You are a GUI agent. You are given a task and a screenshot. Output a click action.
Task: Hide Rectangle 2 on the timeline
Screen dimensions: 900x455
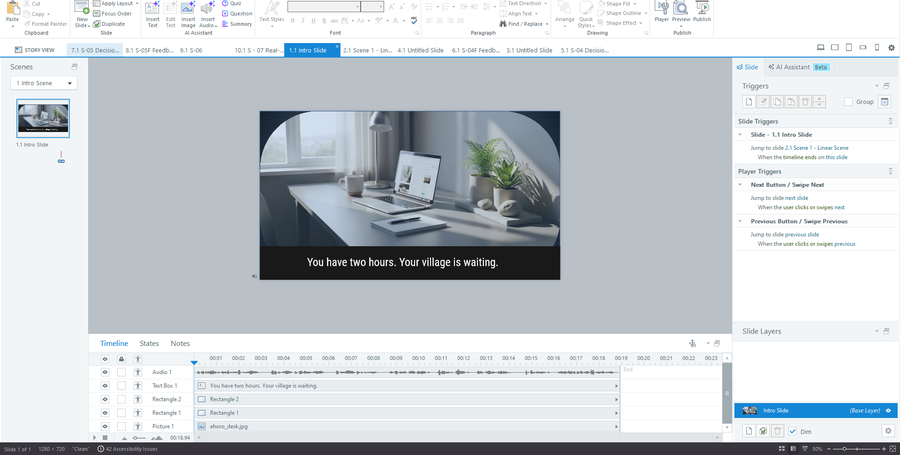[105, 399]
